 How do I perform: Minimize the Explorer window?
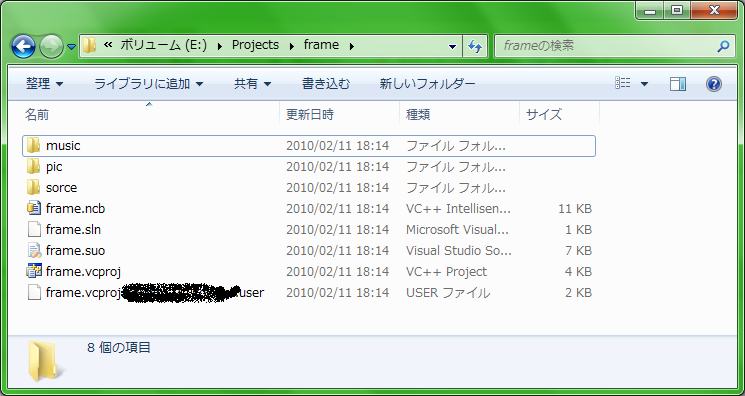click(x=649, y=10)
